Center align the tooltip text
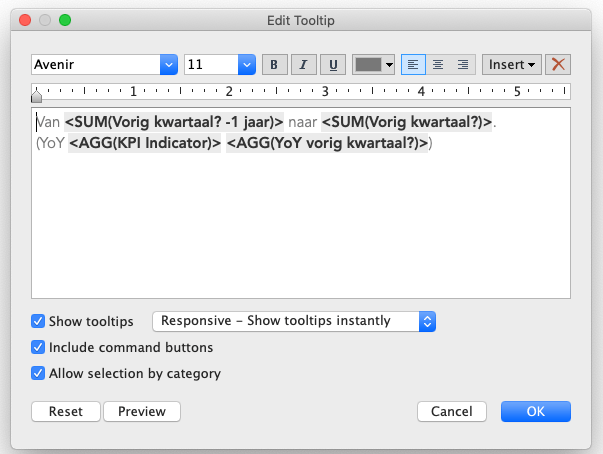The height and width of the screenshot is (454, 603). tap(437, 64)
